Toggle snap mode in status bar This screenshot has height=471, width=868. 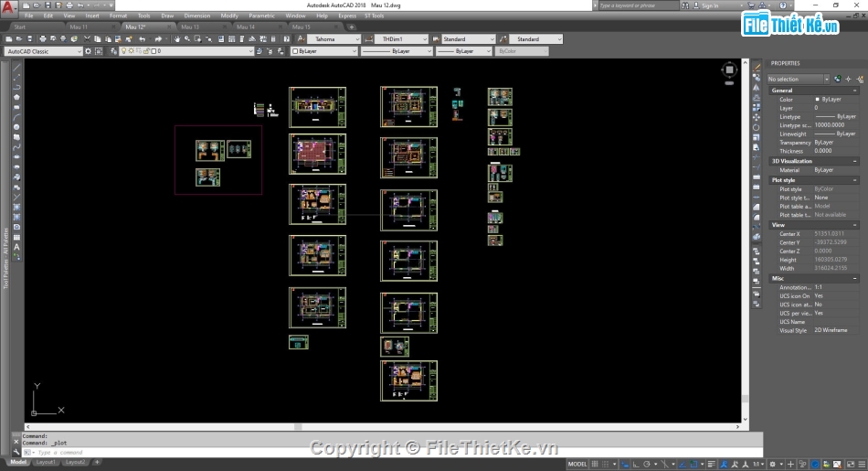tap(606, 464)
